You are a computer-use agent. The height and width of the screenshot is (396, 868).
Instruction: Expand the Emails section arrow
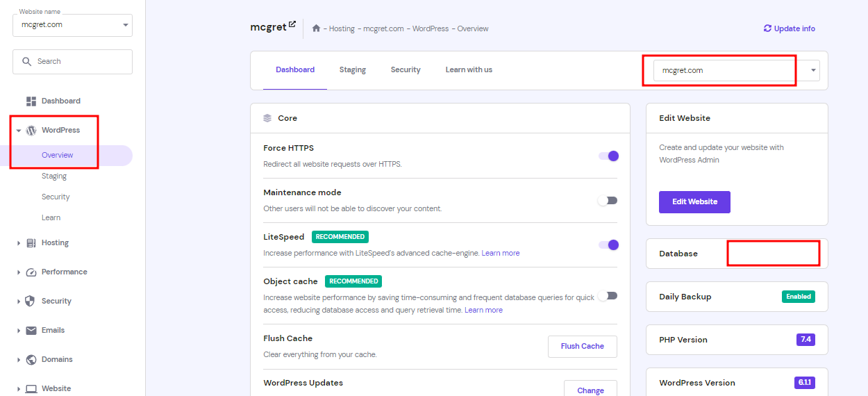19,331
